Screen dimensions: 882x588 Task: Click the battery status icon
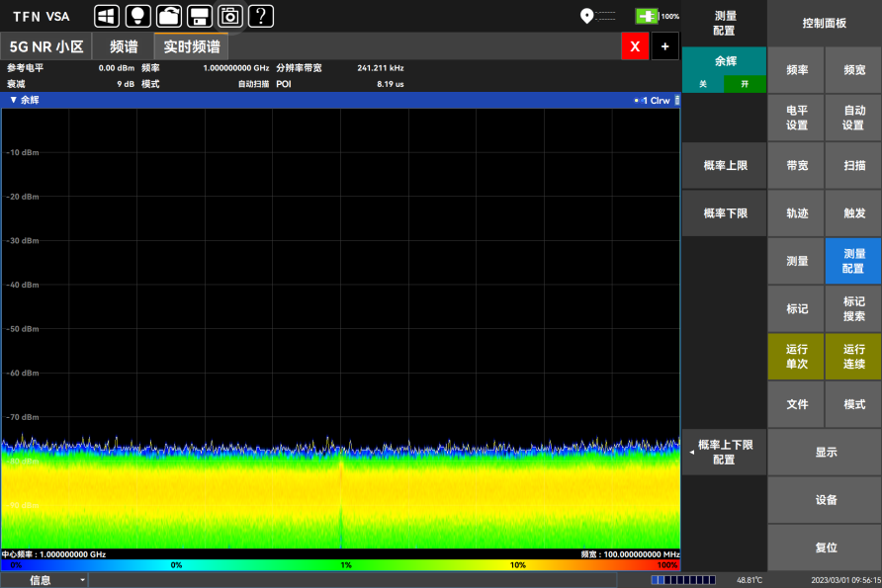648,16
